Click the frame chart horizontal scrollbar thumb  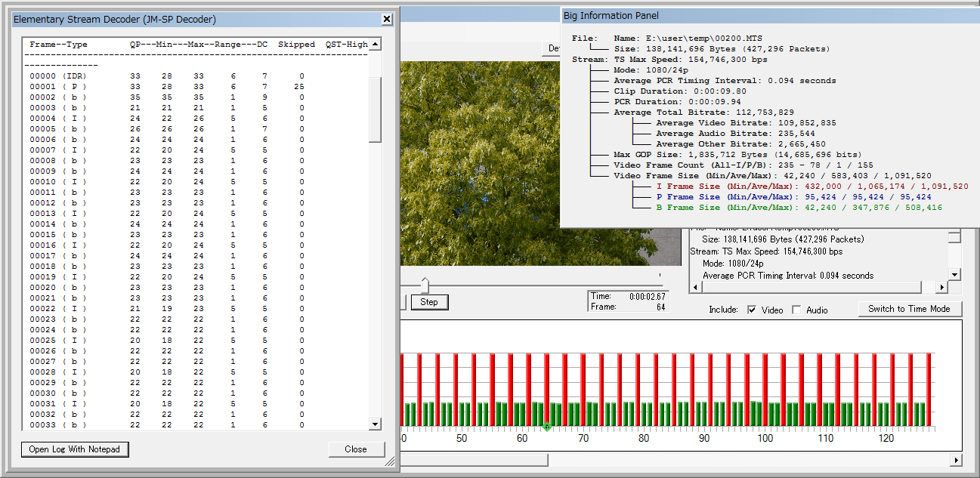[474, 460]
